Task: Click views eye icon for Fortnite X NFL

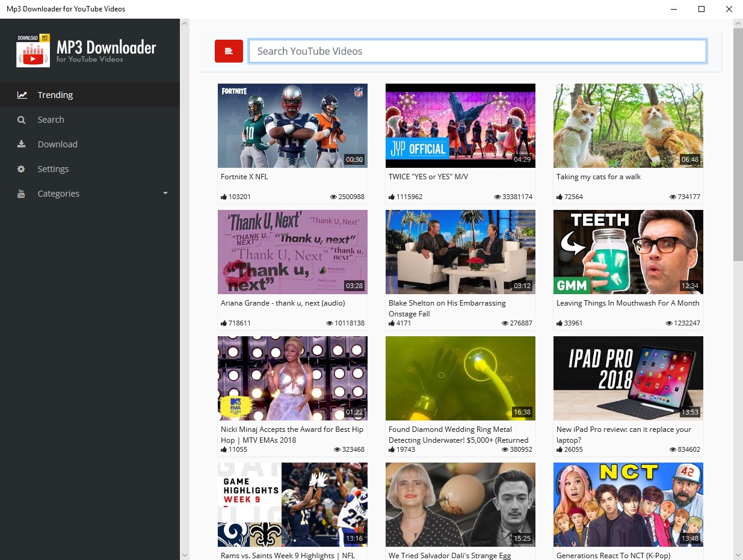Action: [333, 197]
